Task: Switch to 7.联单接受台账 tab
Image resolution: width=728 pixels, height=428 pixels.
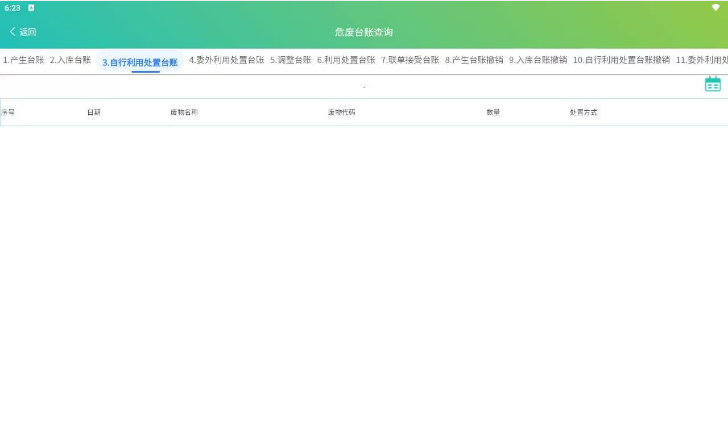Action: 410,60
